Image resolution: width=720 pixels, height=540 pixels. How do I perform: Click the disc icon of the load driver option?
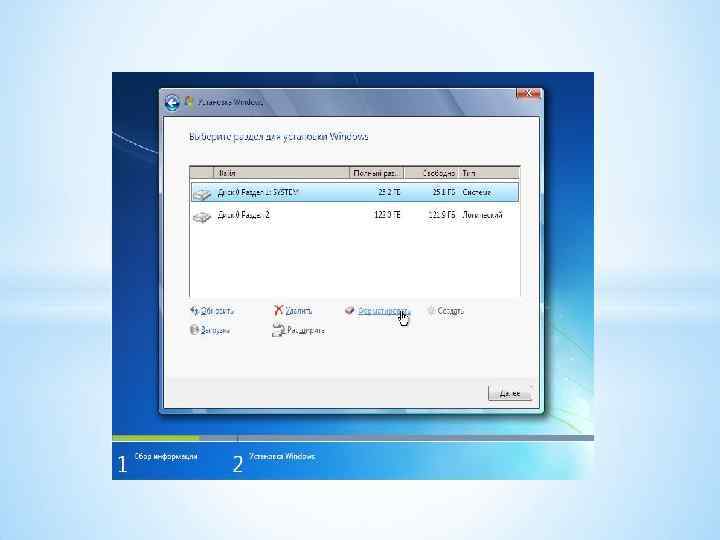click(194, 330)
